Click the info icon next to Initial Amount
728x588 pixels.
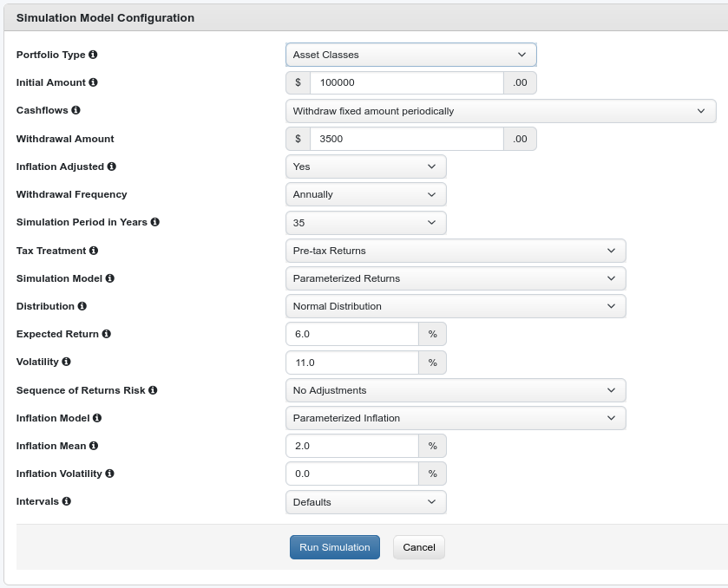(x=94, y=82)
